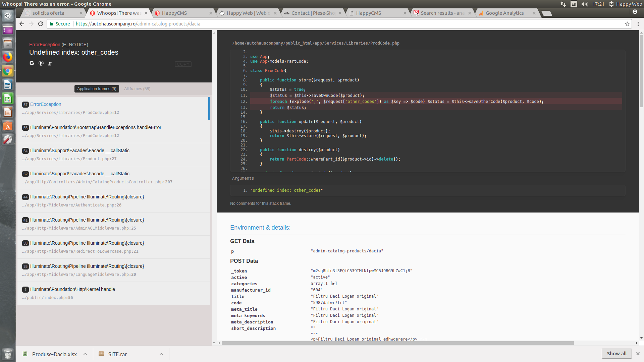The image size is (644, 362).
Task: Reload the current page
Action: point(41,24)
